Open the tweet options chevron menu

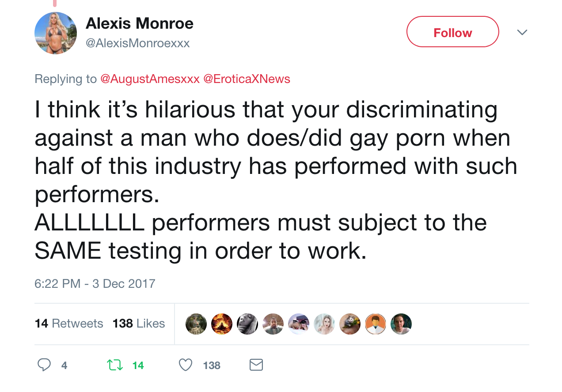pos(522,32)
